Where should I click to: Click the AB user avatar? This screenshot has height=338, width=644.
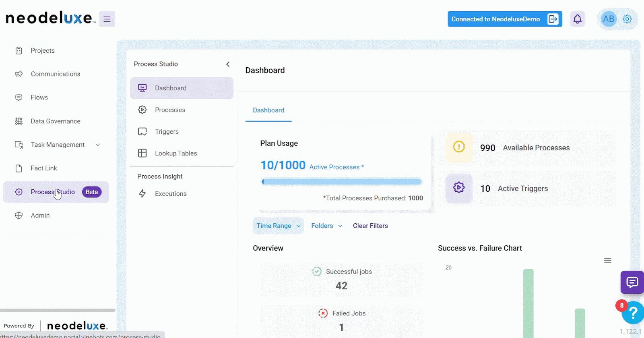tap(608, 19)
